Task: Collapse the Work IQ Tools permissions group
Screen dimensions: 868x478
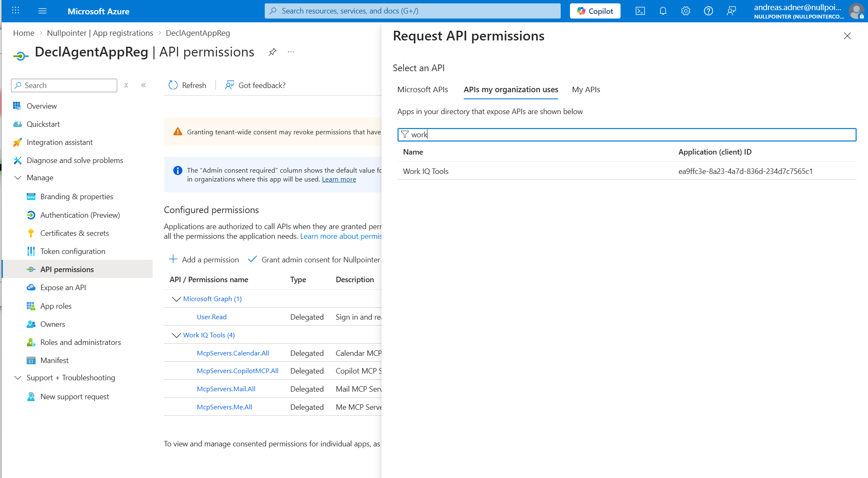Action: 176,335
